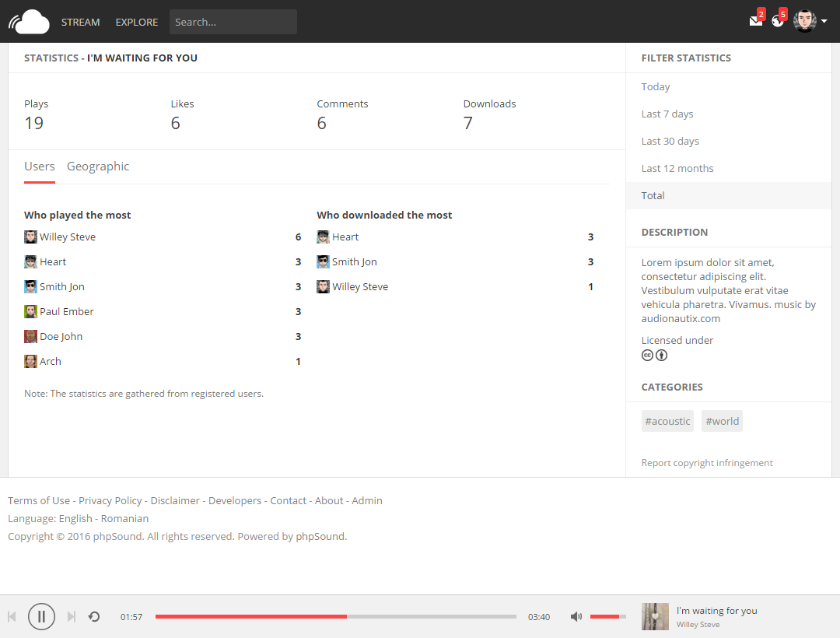Toggle the repeat playback icon

tap(93, 616)
